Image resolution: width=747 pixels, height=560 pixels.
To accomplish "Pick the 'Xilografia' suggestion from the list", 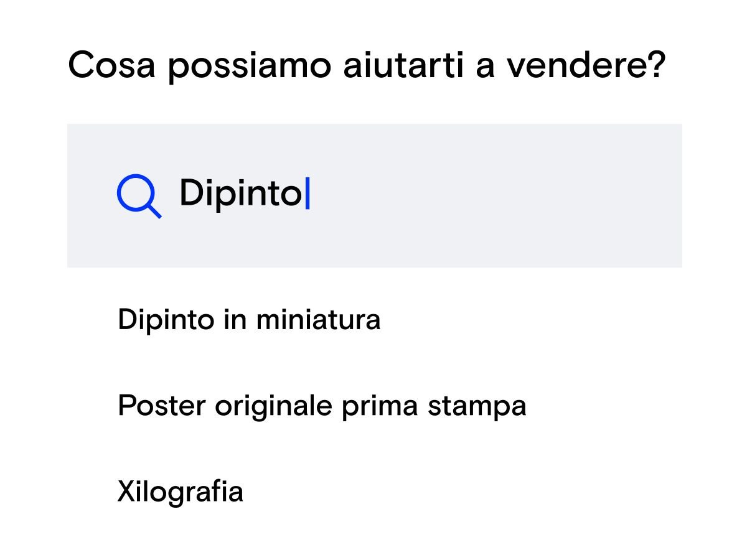I will tap(180, 492).
